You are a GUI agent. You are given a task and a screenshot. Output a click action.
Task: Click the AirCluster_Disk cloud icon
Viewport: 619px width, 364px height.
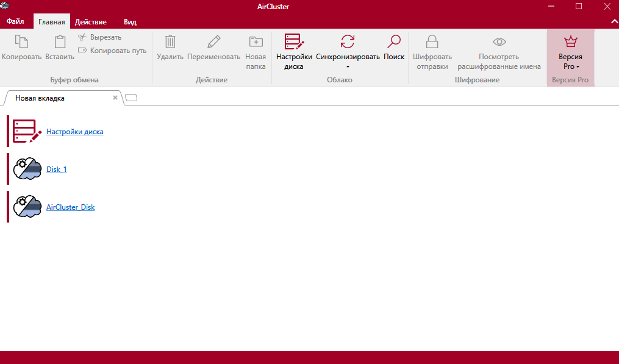coord(27,207)
